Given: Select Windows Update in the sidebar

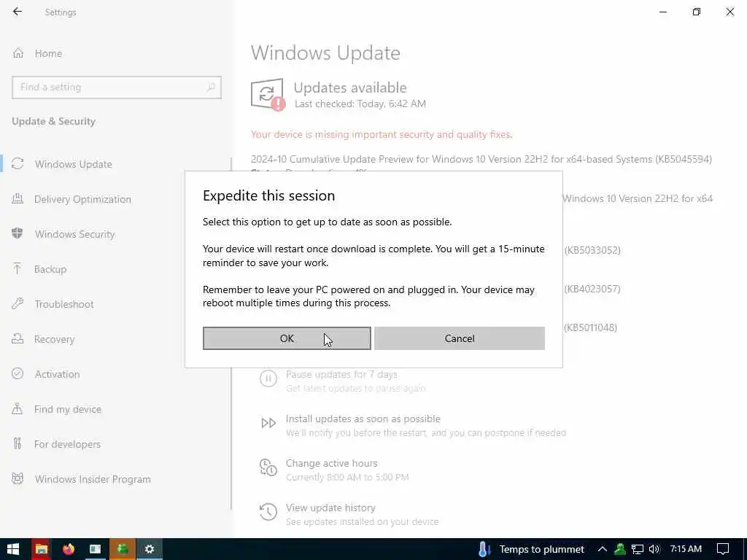Looking at the screenshot, I should click(74, 164).
